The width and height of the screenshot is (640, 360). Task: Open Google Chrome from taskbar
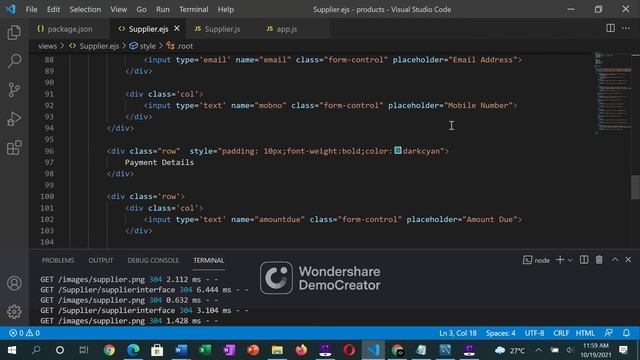click(109, 350)
